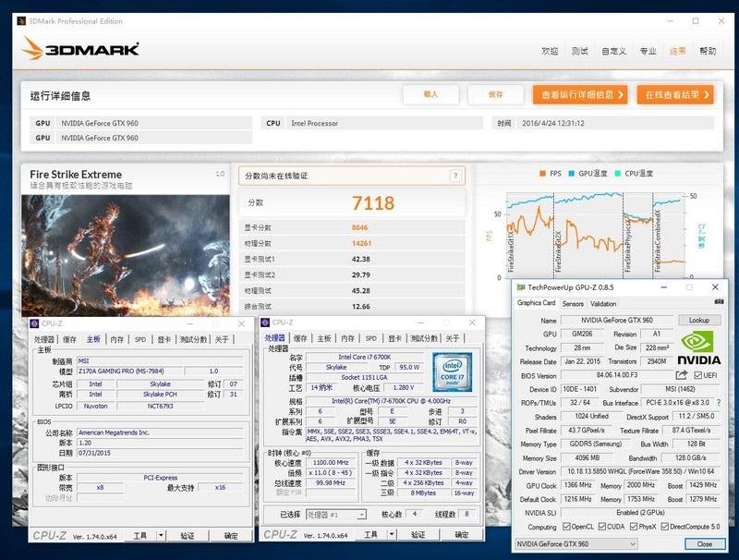Click the camera screenshot icon in GPU-Z
Screen dimensions: 739x560
pos(719,301)
